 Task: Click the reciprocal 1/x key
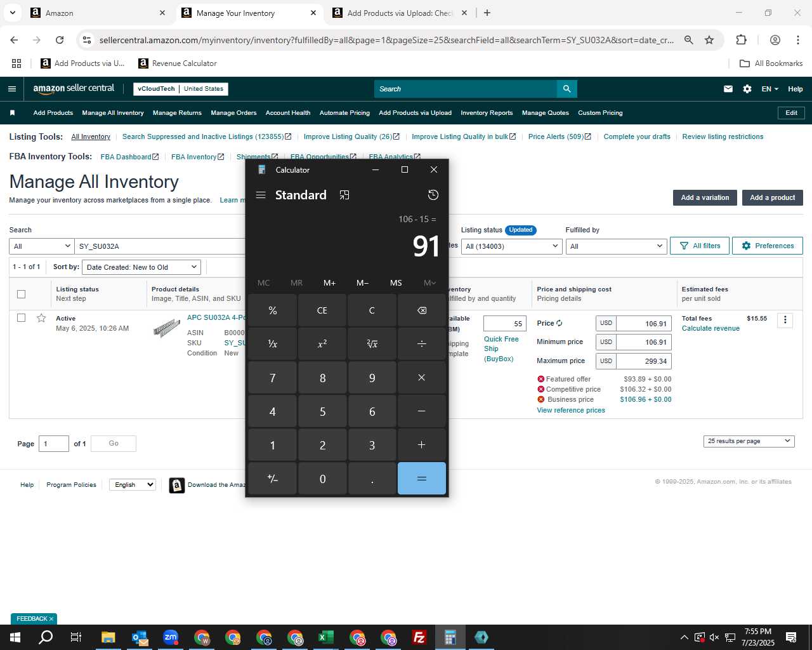coord(272,344)
